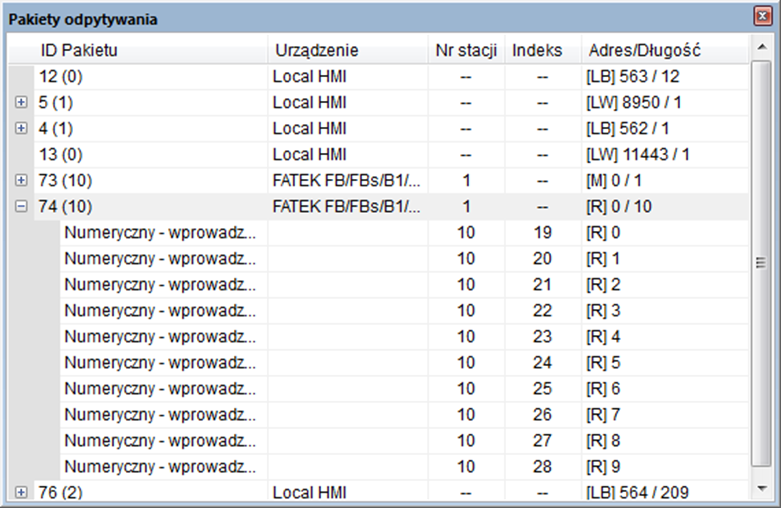Sort by Nr stacji column header
Image resolution: width=781 pixels, height=508 pixels.
pyautogui.click(x=466, y=50)
